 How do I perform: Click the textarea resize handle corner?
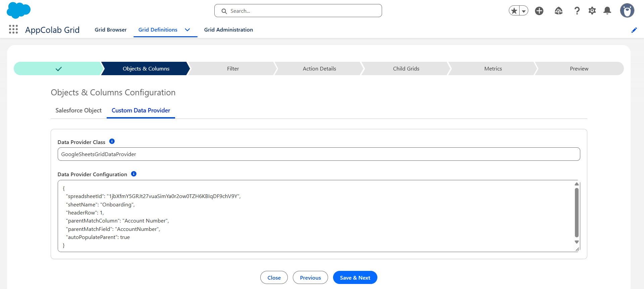tap(577, 249)
